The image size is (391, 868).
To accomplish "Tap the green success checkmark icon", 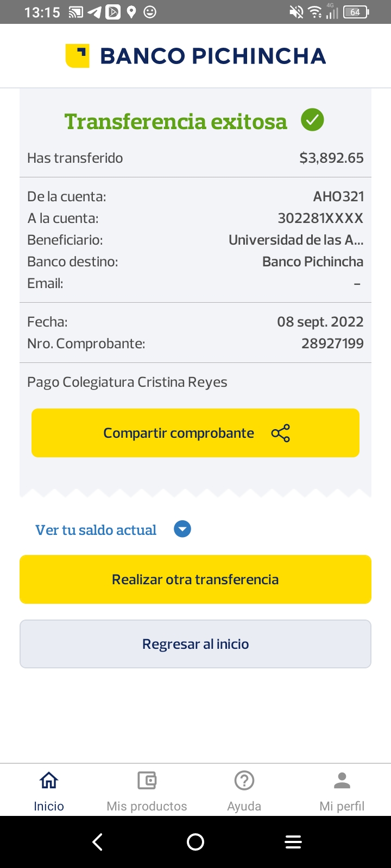I will (312, 120).
